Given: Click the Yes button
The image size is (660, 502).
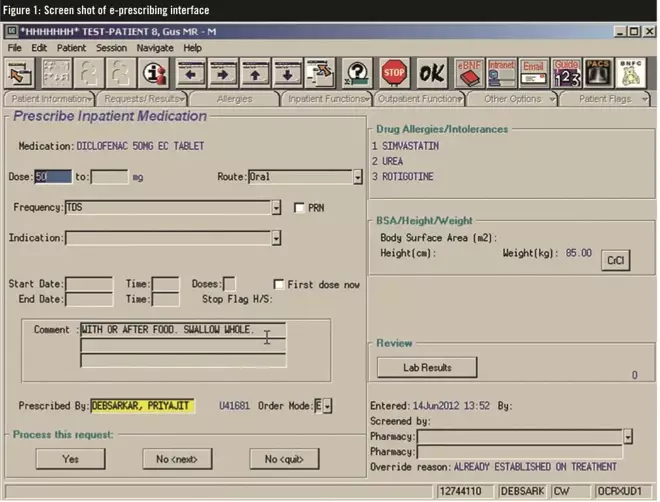Looking at the screenshot, I should 70,459.
